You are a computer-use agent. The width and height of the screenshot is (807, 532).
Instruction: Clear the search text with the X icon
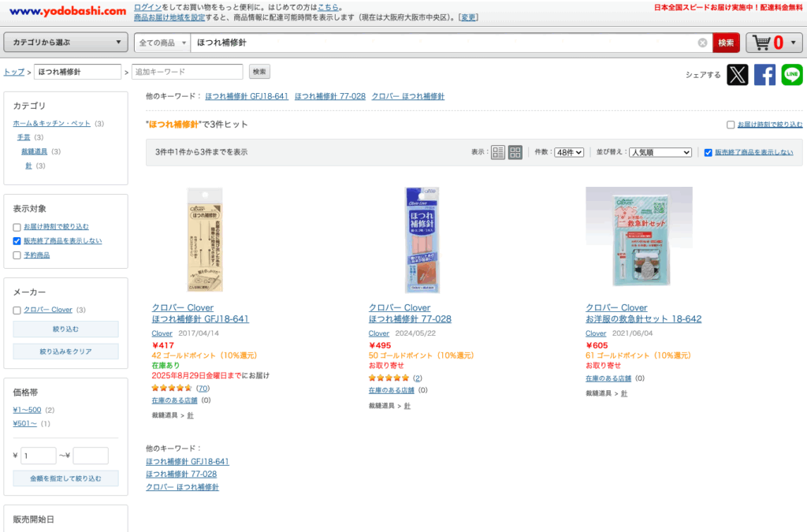(702, 43)
